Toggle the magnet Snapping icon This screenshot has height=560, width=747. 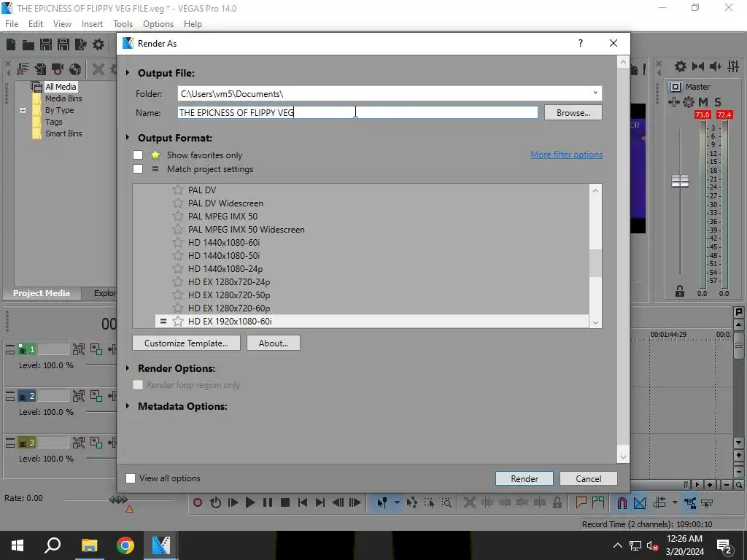(622, 503)
